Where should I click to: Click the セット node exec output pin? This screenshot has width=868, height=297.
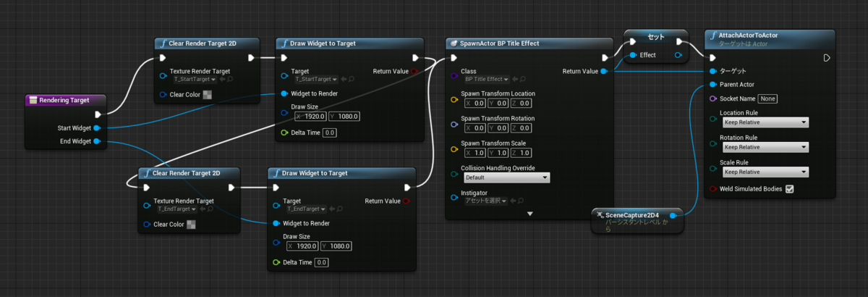(680, 41)
